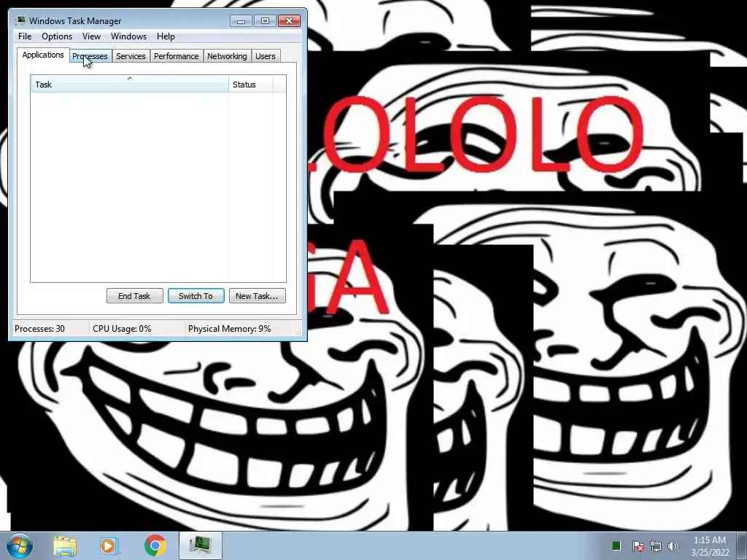747x560 pixels.
Task: Click the New Task... button
Action: pyautogui.click(x=258, y=296)
